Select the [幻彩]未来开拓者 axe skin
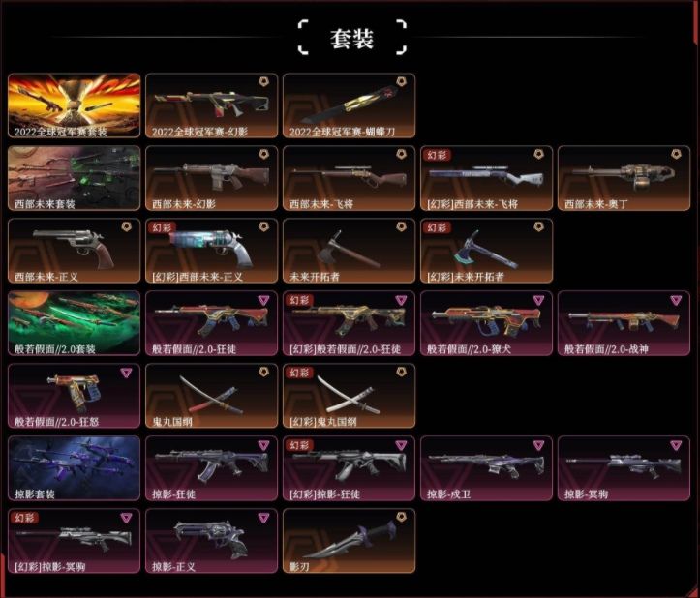 tap(487, 251)
